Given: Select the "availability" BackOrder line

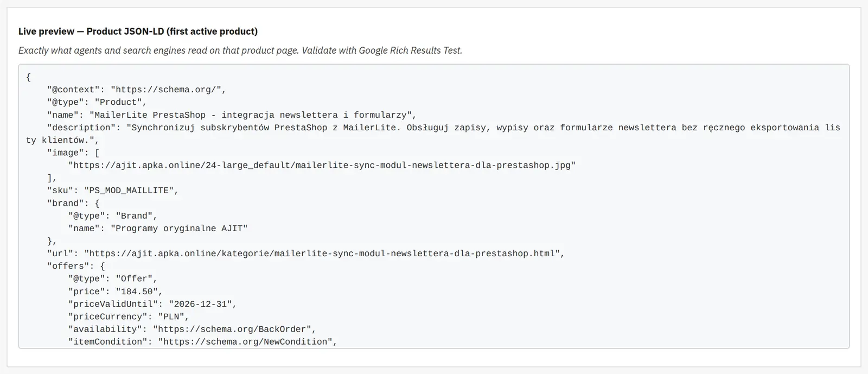Looking at the screenshot, I should pos(192,329).
